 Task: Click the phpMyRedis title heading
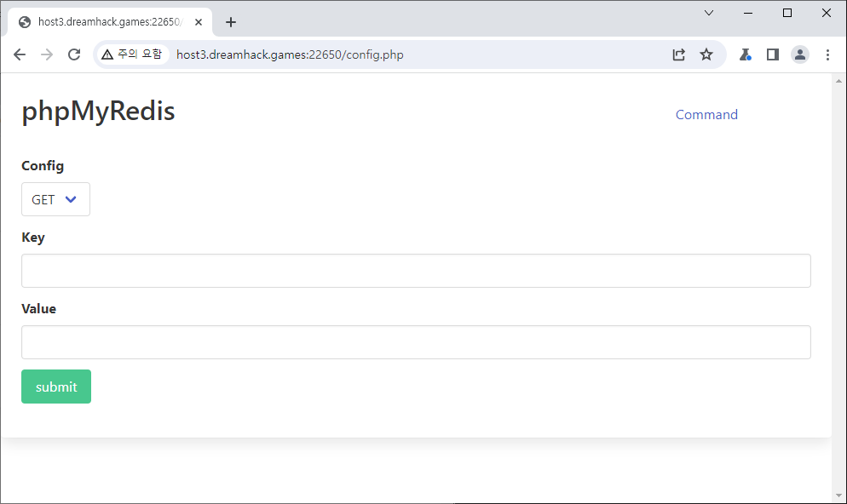[x=98, y=112]
